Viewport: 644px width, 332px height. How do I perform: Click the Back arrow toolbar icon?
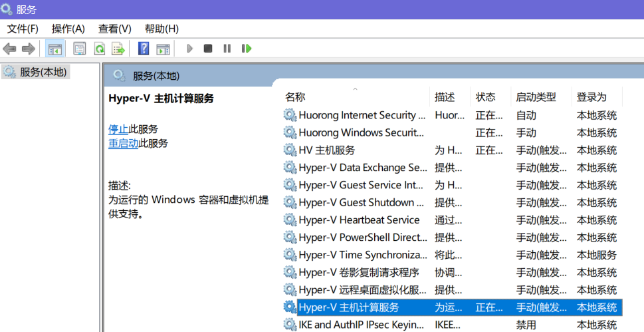pyautogui.click(x=9, y=49)
